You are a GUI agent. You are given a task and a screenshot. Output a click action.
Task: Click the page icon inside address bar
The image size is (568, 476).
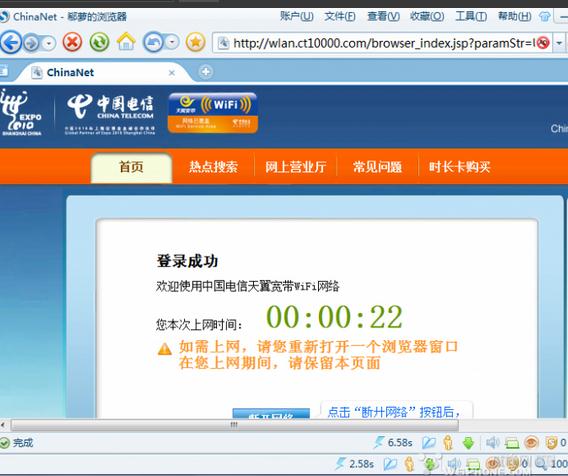224,43
